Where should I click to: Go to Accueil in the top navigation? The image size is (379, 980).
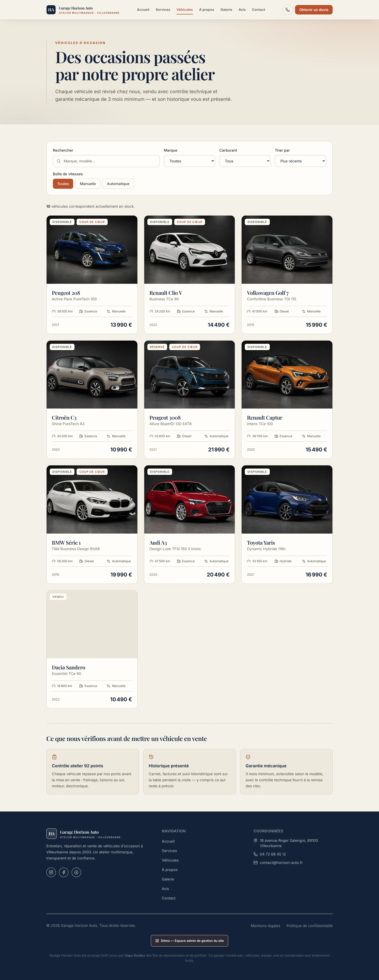[143, 10]
